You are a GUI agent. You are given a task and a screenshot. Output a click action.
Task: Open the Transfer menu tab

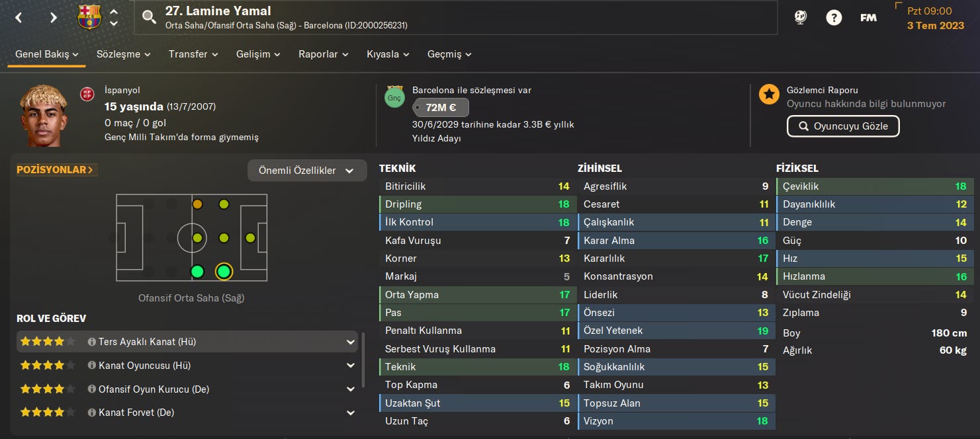(x=193, y=54)
